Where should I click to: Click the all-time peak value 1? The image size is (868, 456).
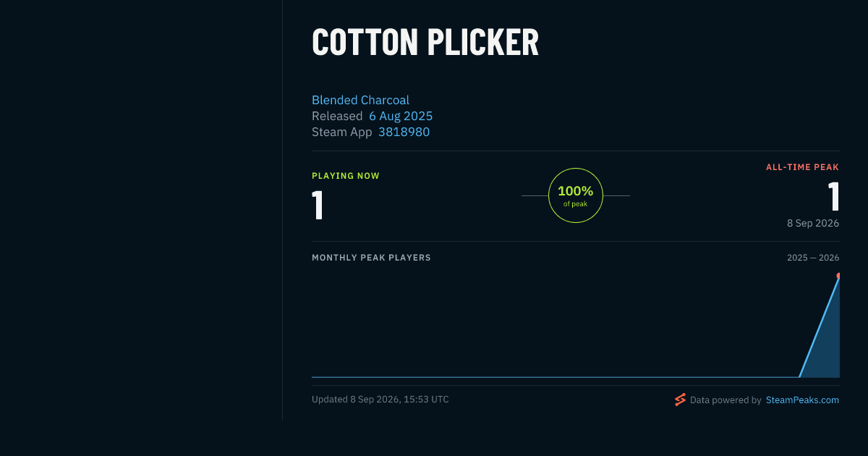click(x=833, y=196)
